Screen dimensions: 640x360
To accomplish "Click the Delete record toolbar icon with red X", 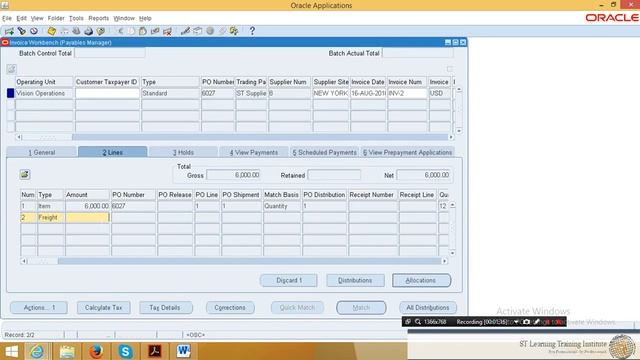I will [167, 31].
